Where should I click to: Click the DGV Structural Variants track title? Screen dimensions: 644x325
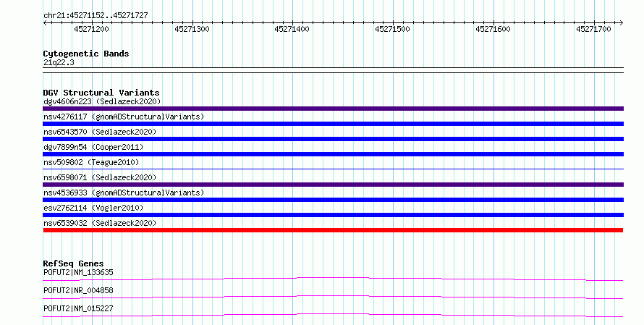click(x=101, y=93)
